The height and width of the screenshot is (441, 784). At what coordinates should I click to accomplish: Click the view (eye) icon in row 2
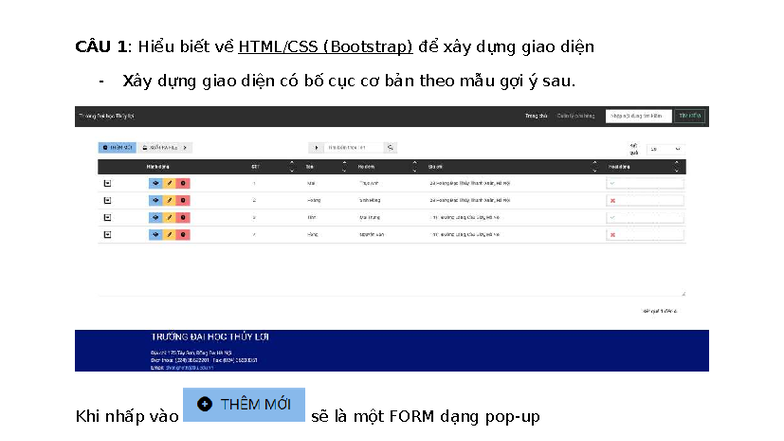click(156, 200)
